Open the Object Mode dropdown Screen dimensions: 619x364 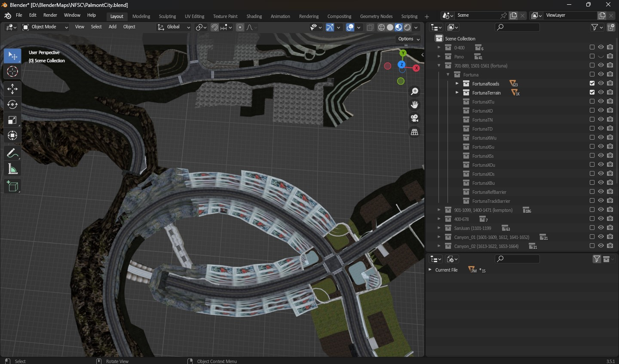45,27
